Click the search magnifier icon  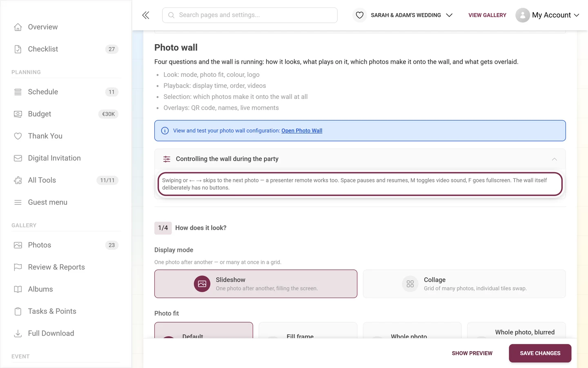pyautogui.click(x=171, y=15)
